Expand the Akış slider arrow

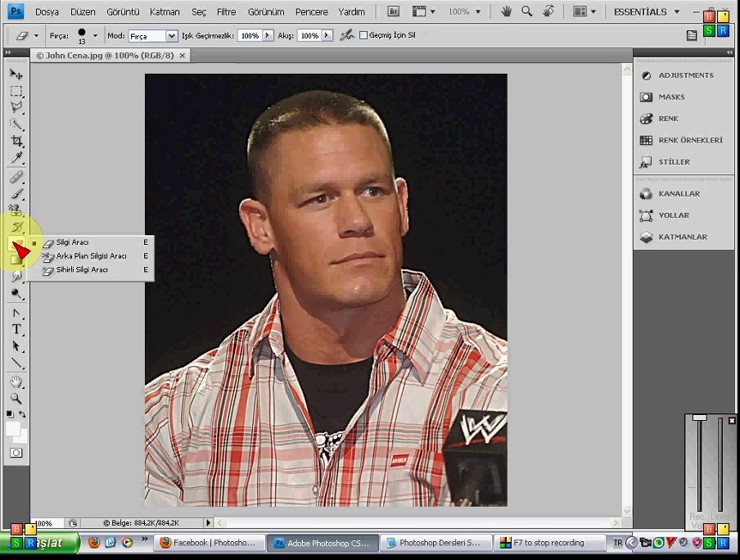(x=327, y=35)
